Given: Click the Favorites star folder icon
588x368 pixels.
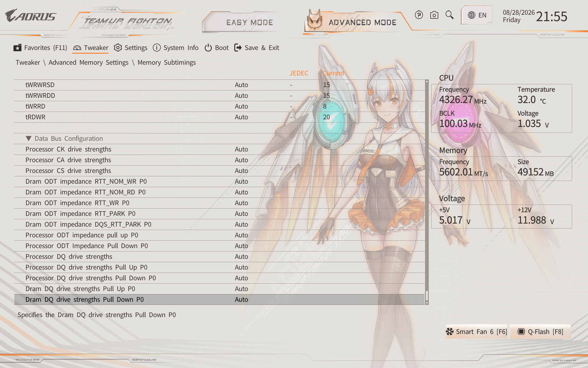Looking at the screenshot, I should coord(17,48).
